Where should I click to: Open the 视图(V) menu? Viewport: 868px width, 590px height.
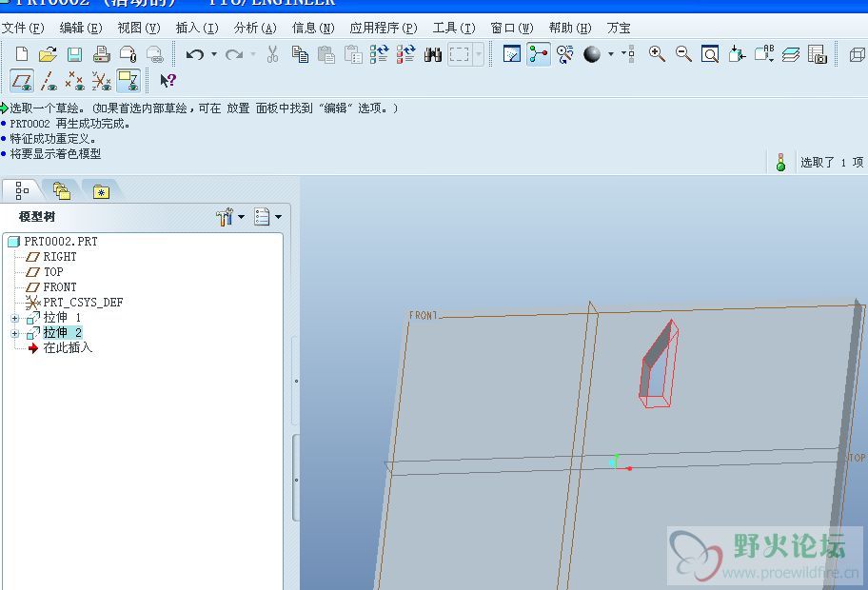(138, 28)
